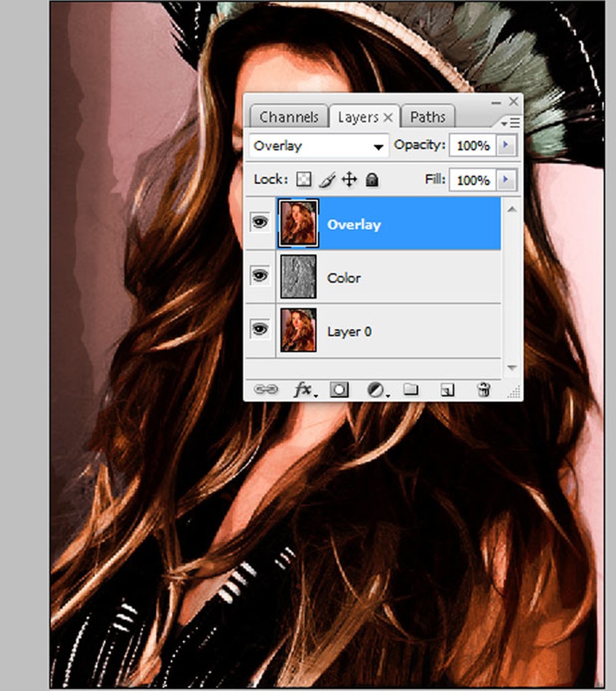Click the Fill 100% value field
The image size is (616, 691).
[473, 180]
